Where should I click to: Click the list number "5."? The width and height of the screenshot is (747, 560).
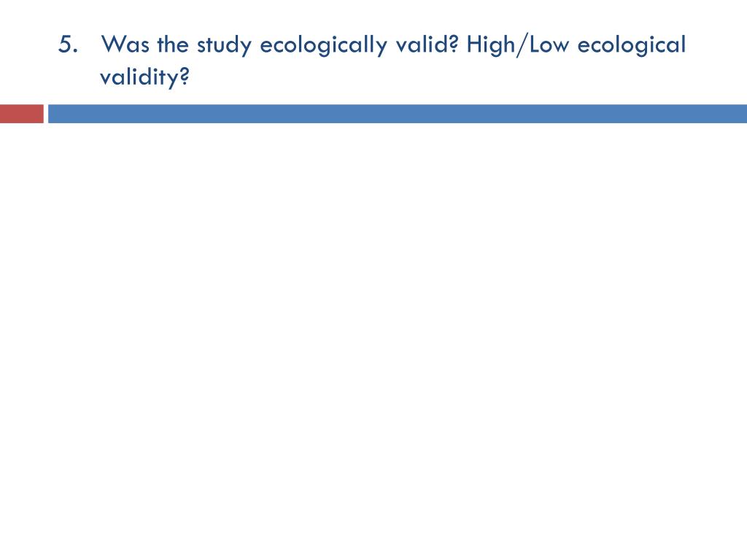point(68,44)
